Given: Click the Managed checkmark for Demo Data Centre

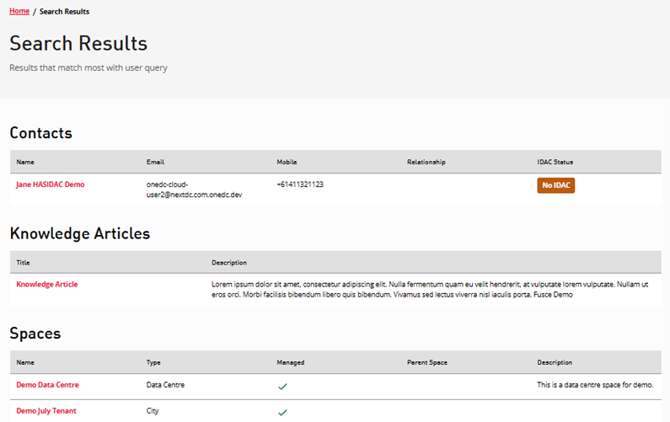Looking at the screenshot, I should pos(283,386).
